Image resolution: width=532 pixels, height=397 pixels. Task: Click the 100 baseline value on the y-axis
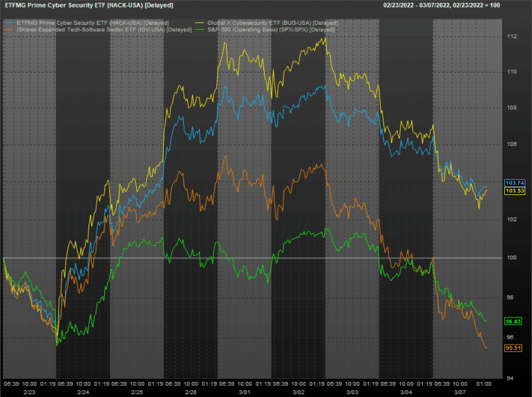(x=513, y=258)
